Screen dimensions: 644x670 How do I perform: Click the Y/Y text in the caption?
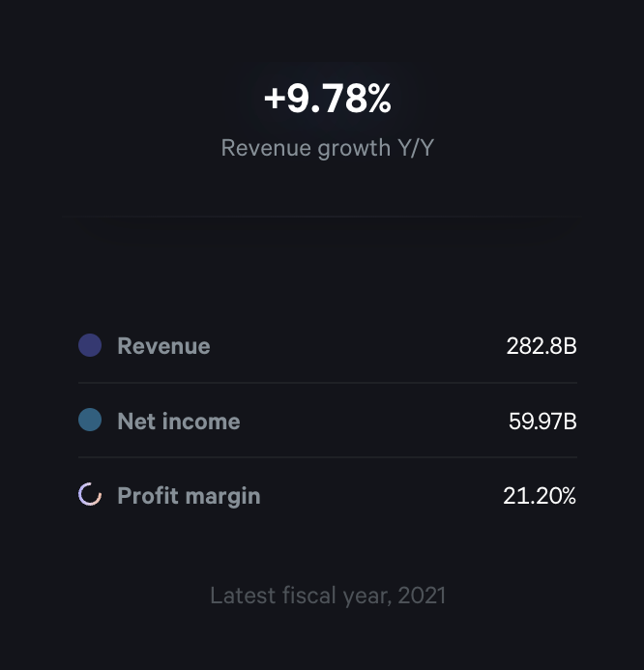pyautogui.click(x=411, y=148)
